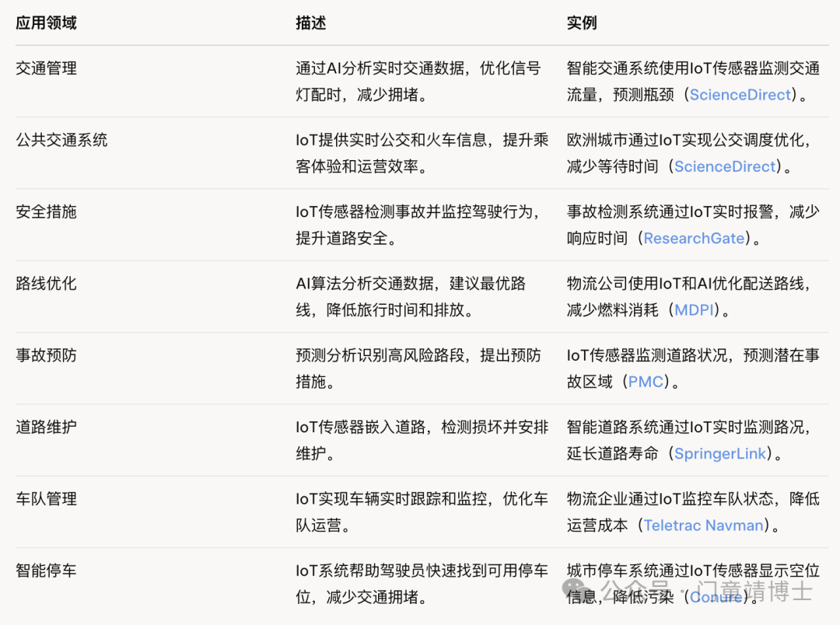The width and height of the screenshot is (840, 625).
Task: Select the 车队管理 cell
Action: (x=46, y=498)
